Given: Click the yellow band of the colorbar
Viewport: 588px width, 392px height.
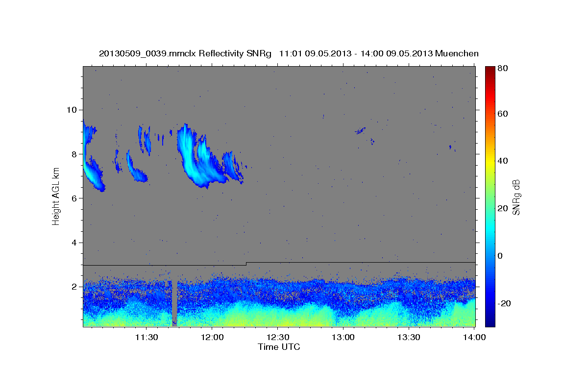Looking at the screenshot, I should point(490,162).
